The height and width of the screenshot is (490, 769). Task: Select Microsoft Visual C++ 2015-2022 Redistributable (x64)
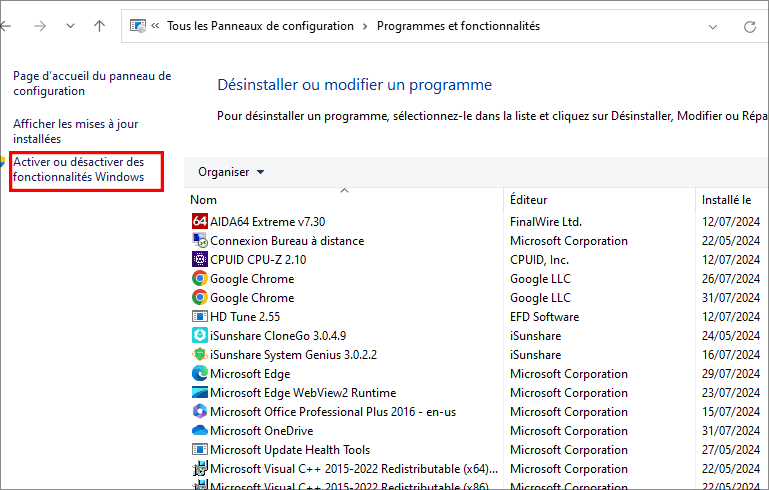click(x=354, y=469)
